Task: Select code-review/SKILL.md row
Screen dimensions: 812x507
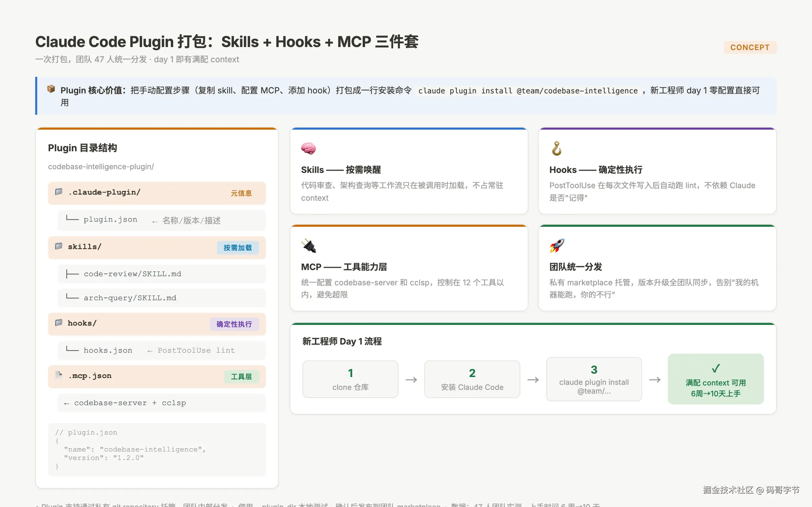Action: (162, 274)
